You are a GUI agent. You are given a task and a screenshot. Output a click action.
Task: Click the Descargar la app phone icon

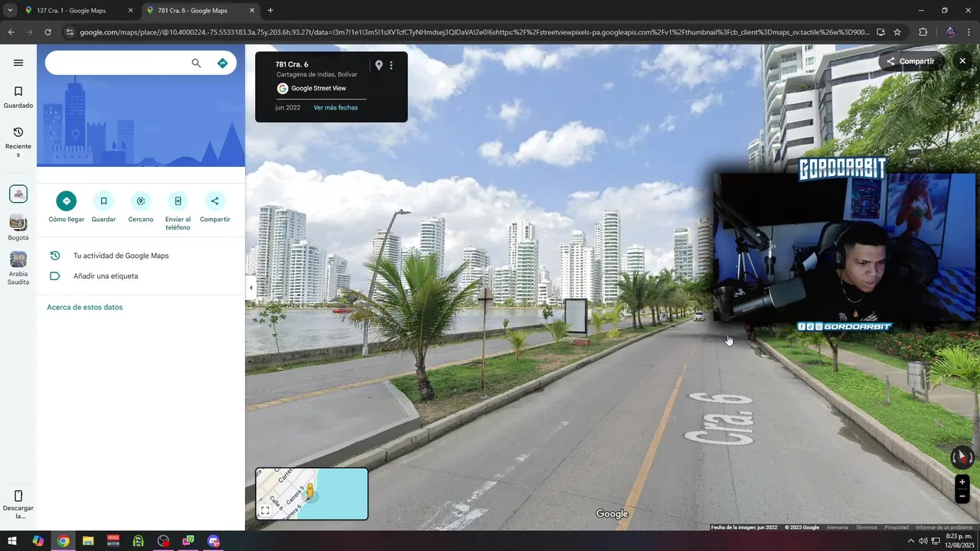coord(18,496)
